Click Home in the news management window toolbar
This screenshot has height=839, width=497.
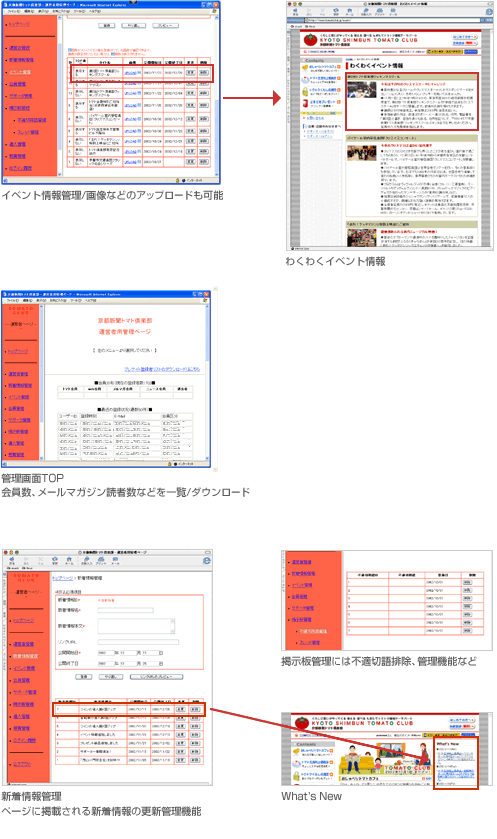tap(69, 561)
